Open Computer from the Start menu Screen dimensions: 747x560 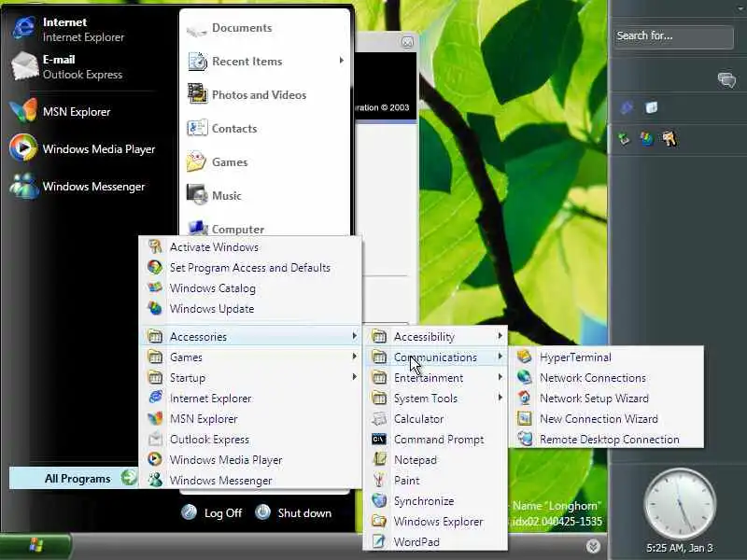click(226, 228)
